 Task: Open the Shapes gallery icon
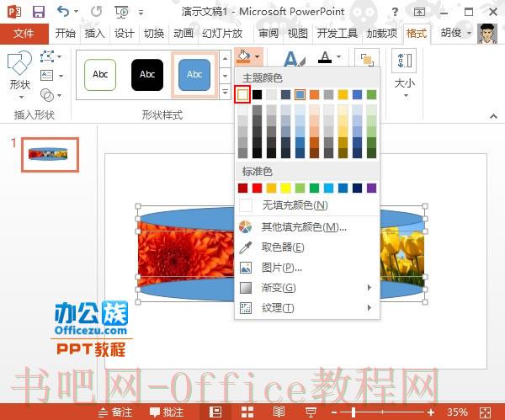click(19, 63)
